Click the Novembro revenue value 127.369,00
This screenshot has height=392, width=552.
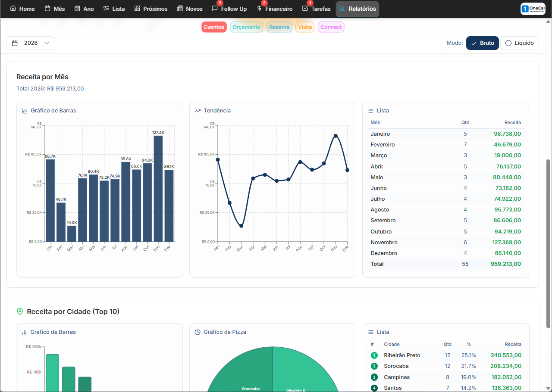tap(506, 243)
